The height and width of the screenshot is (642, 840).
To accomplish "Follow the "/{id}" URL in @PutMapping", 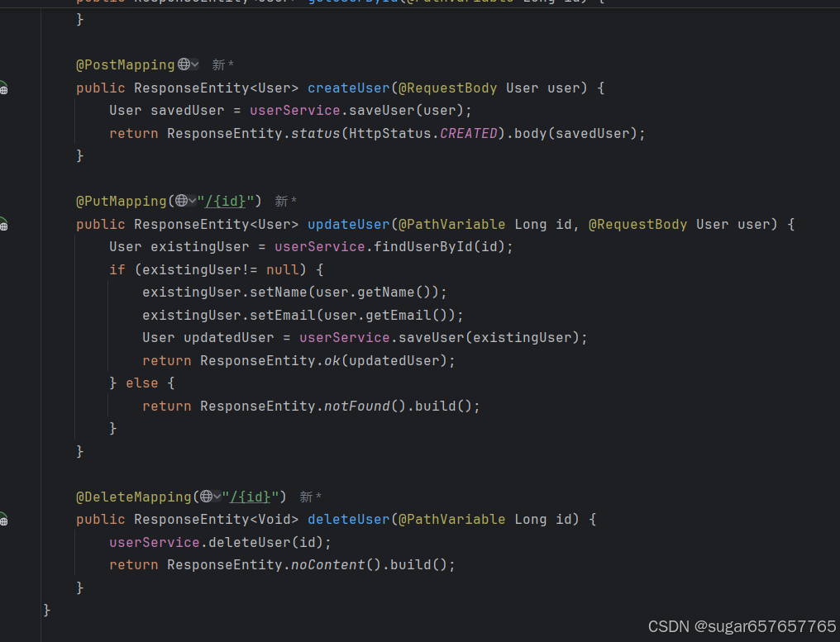I will pos(226,202).
